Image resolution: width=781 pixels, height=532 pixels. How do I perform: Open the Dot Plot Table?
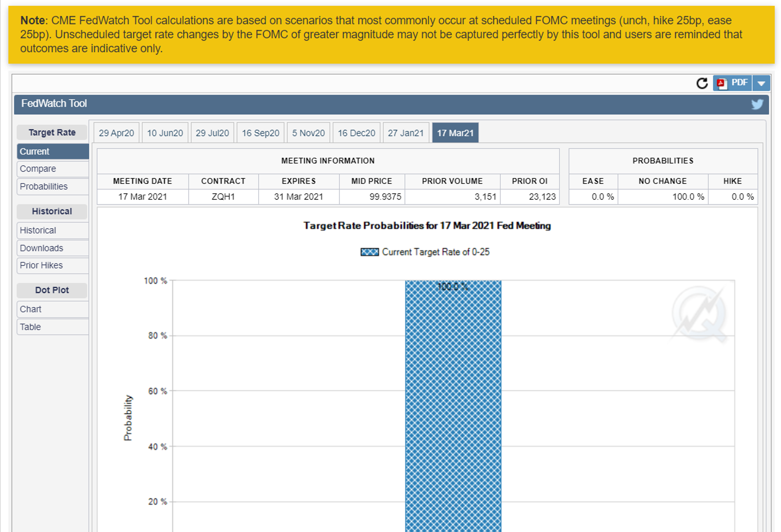[53, 327]
